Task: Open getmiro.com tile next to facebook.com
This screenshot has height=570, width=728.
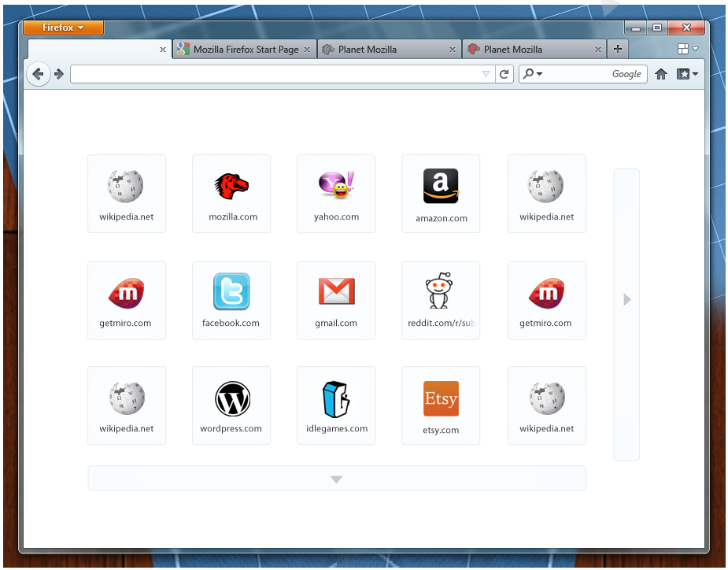Action: tap(127, 300)
